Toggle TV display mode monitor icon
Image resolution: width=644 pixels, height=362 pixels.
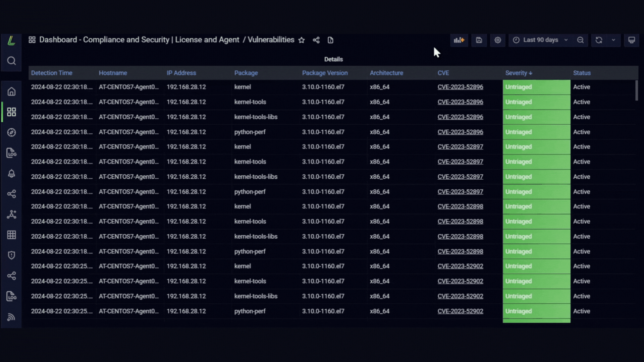point(632,40)
